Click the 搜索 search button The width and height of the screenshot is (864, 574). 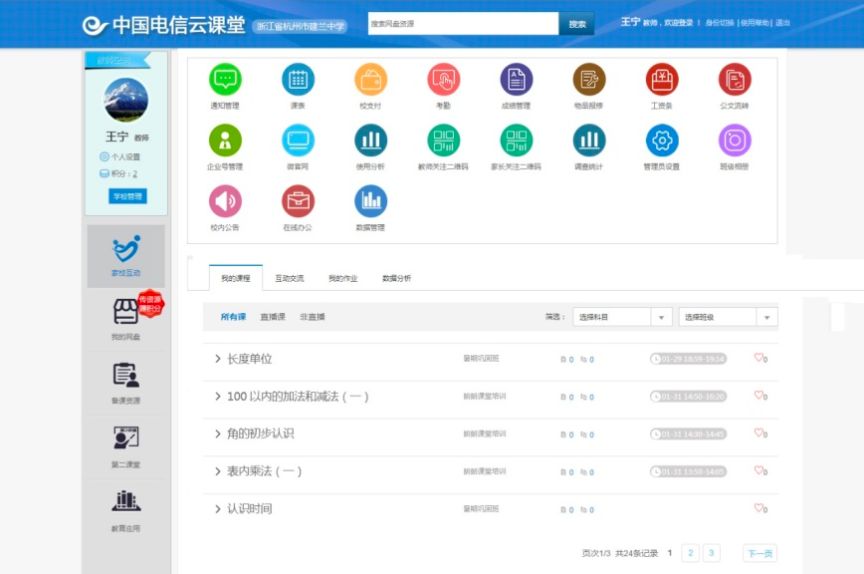[577, 24]
